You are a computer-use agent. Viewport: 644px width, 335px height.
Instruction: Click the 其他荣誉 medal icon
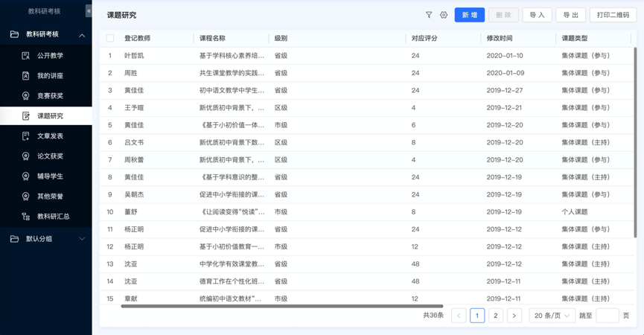(25, 197)
